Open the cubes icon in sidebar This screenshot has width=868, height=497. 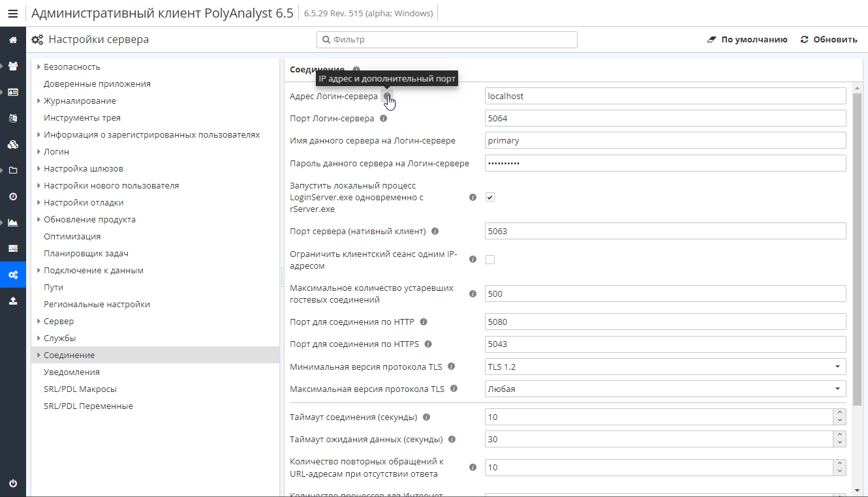(x=13, y=144)
